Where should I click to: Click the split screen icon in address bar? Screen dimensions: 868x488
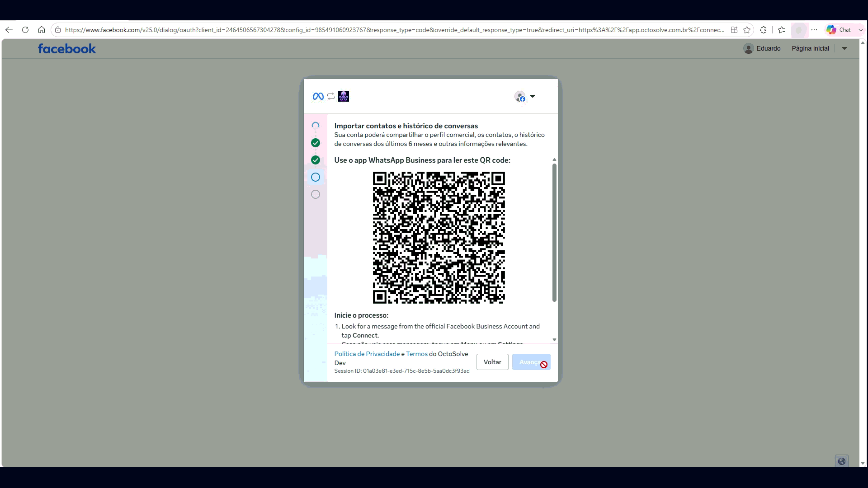(x=734, y=30)
